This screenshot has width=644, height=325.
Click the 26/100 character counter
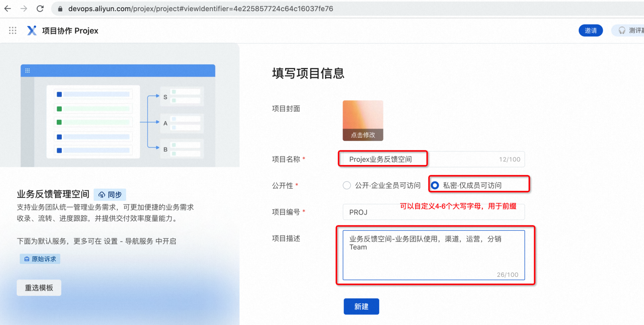(507, 274)
